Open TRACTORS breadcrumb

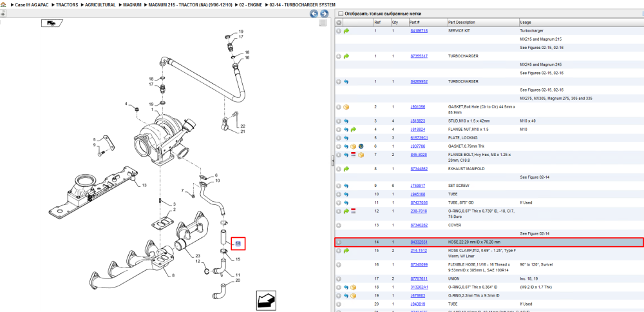(67, 5)
